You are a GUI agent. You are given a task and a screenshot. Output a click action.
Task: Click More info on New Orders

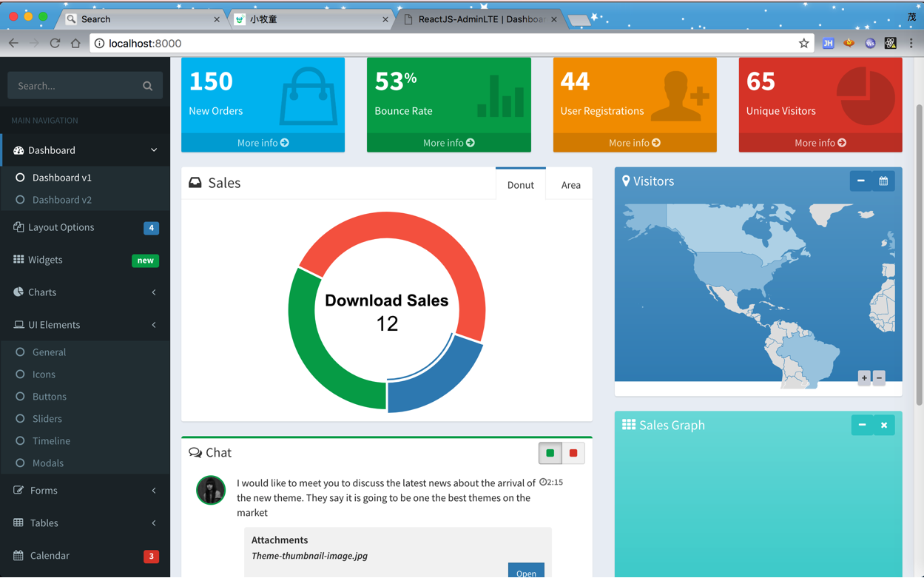tap(263, 143)
